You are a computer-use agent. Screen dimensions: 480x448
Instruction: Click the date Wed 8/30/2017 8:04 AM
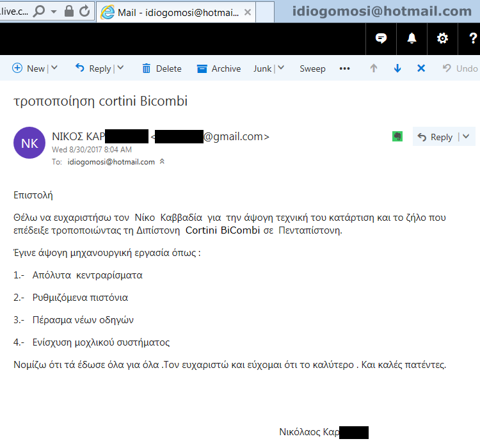[x=92, y=149]
